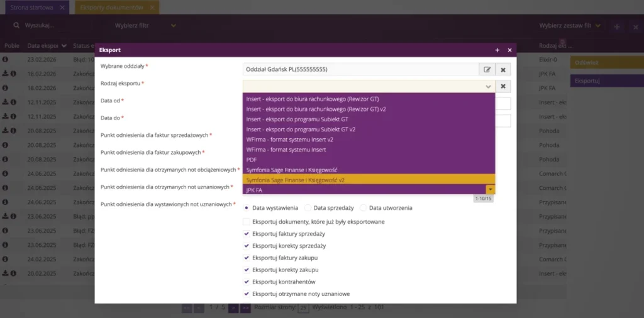Image resolution: width=644 pixels, height=318 pixels.
Task: Choose Insert Subiekt GT v2 export option
Action: tap(369, 129)
